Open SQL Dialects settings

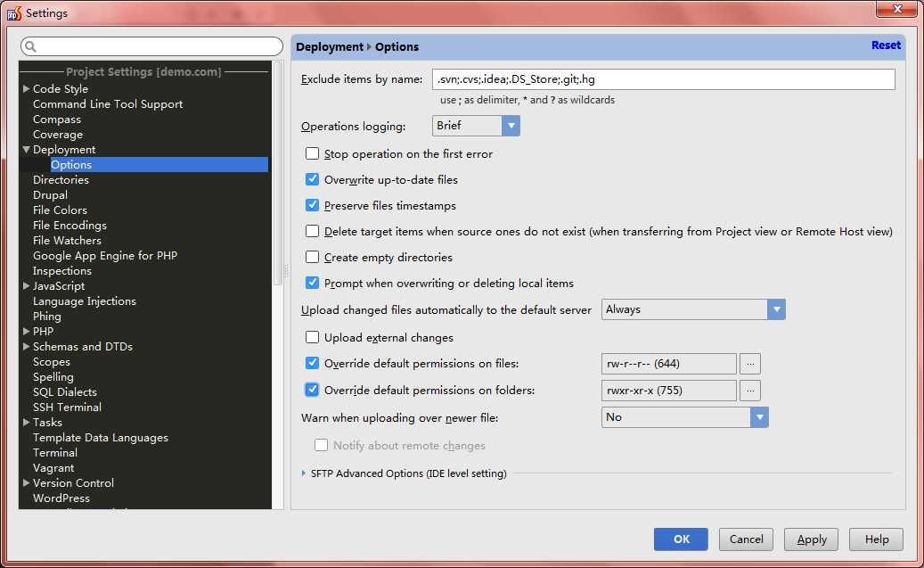coord(65,392)
